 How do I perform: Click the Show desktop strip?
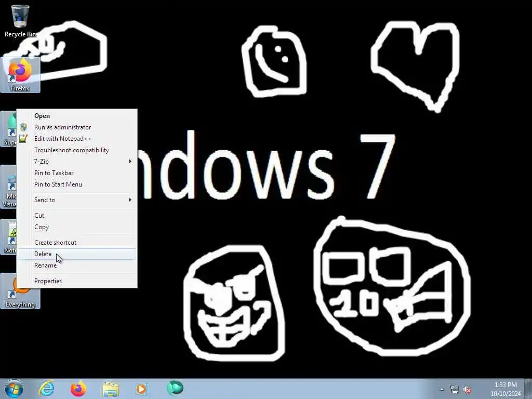(x=528, y=389)
